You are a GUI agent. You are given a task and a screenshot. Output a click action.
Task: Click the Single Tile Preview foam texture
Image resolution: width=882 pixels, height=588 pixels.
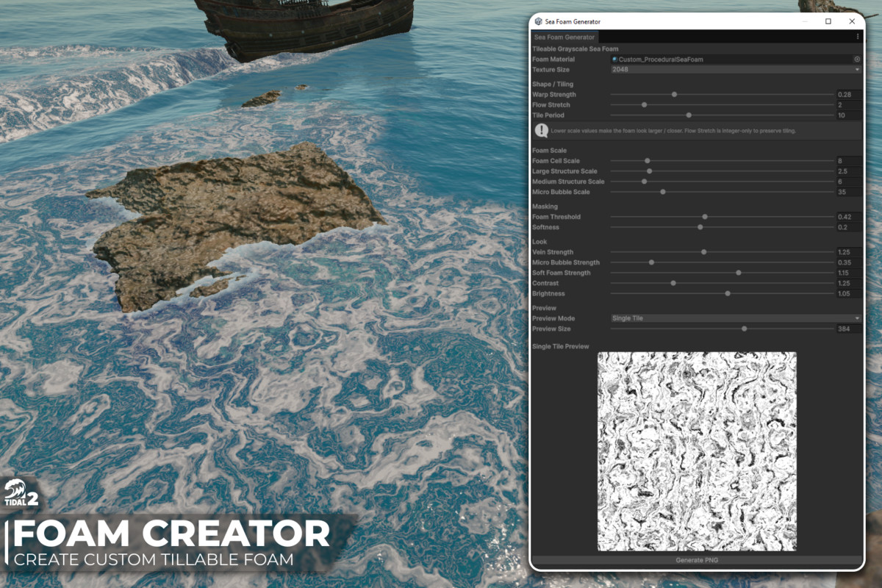pos(697,451)
